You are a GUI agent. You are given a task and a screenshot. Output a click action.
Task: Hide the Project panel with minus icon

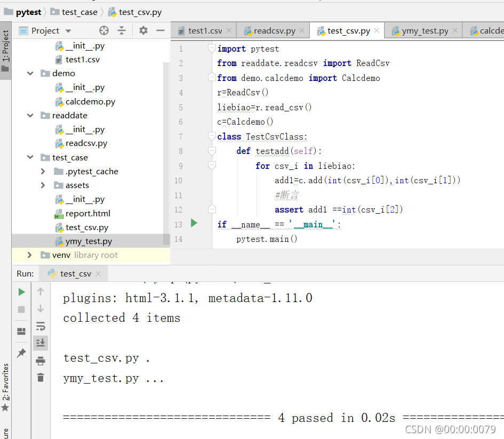[x=161, y=30]
